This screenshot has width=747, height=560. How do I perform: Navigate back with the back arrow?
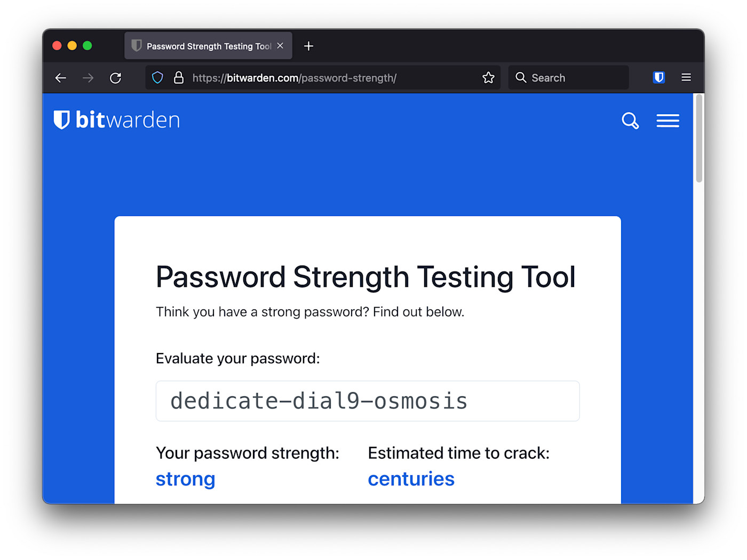point(60,78)
